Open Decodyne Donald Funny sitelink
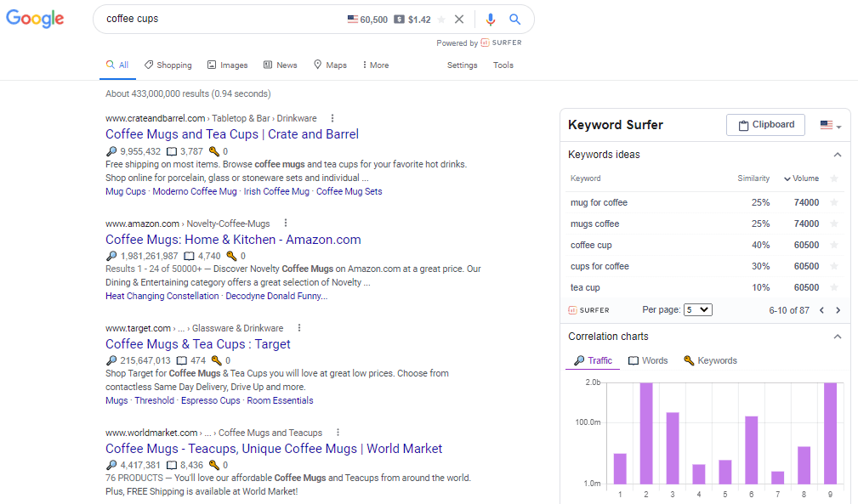Screen dimensions: 858x504 (277, 296)
